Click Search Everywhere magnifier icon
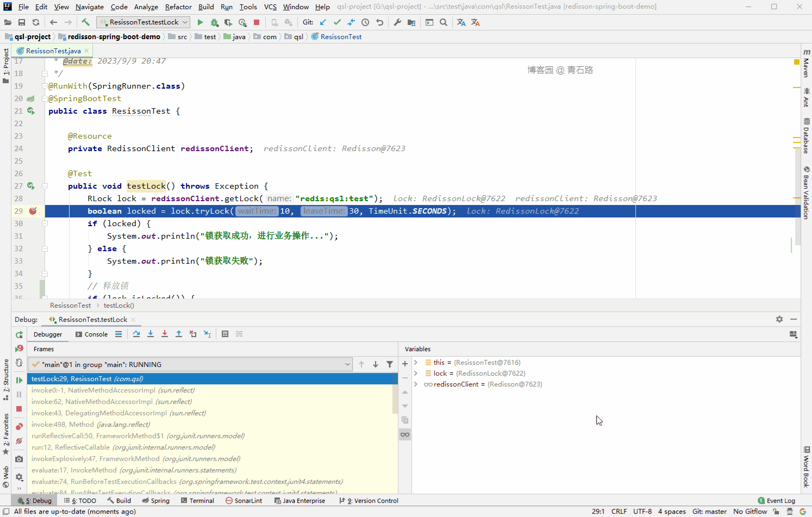Viewport: 812px width, 517px height. coord(444,22)
